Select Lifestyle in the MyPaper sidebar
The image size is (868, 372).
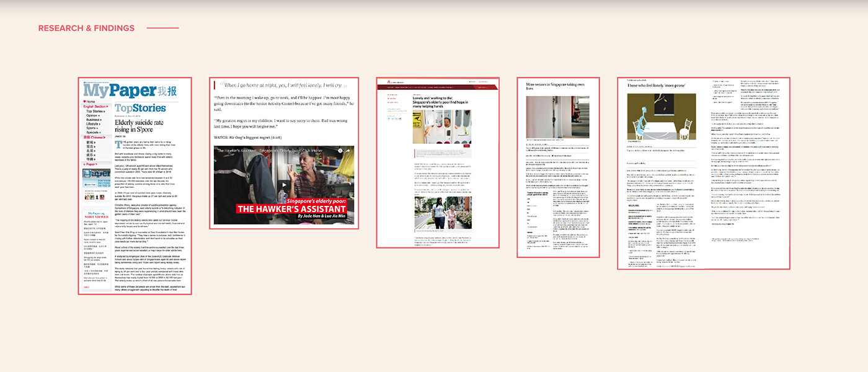click(x=94, y=124)
